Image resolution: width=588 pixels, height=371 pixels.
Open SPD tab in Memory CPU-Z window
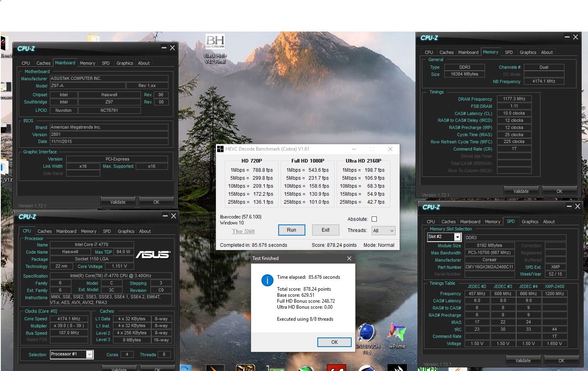509,52
